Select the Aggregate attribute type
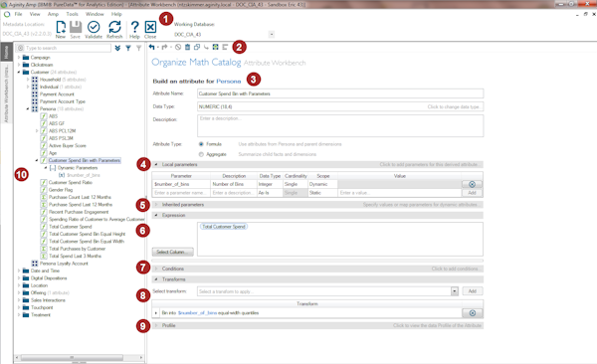This screenshot has width=597, height=364. click(x=201, y=154)
